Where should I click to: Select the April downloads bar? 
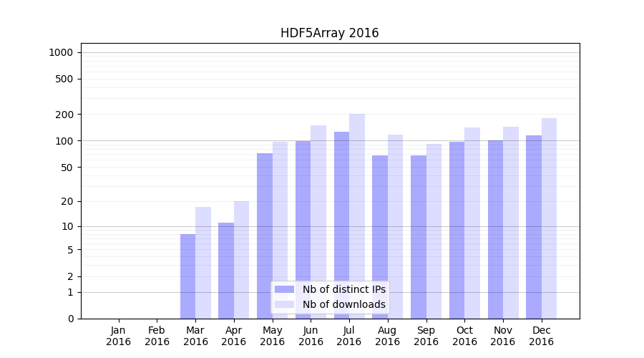click(x=242, y=259)
